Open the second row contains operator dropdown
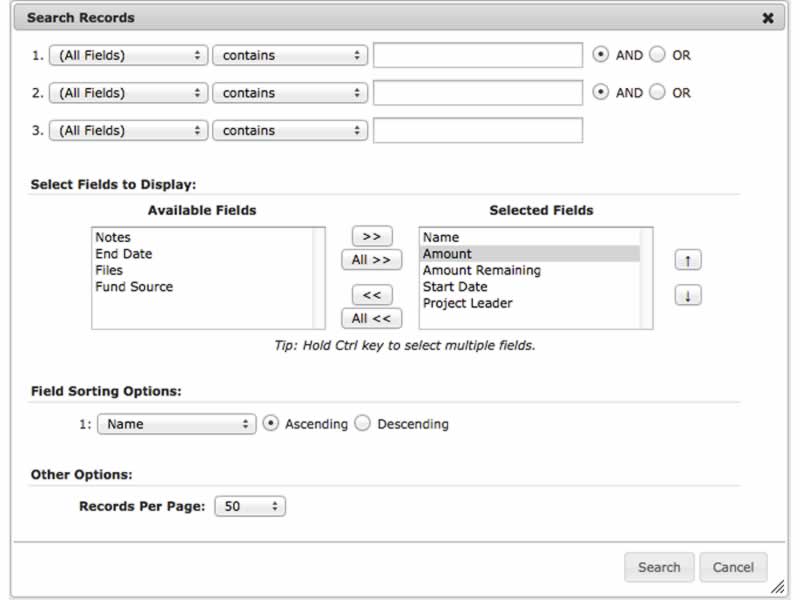The image size is (800, 600). [290, 93]
